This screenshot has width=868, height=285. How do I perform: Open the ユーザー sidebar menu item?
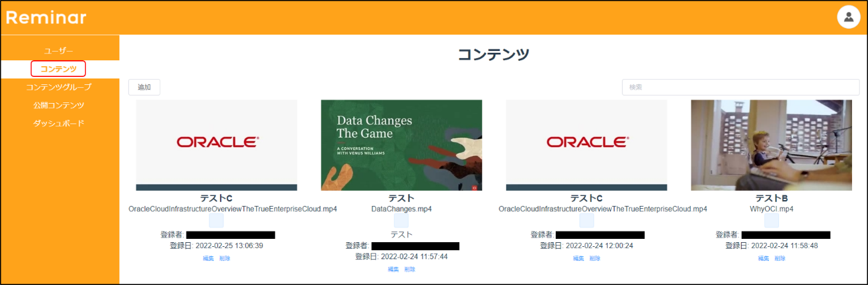59,51
